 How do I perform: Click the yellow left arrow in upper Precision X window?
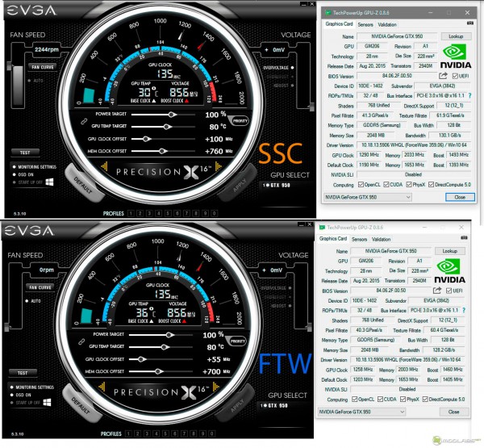tap(104, 166)
